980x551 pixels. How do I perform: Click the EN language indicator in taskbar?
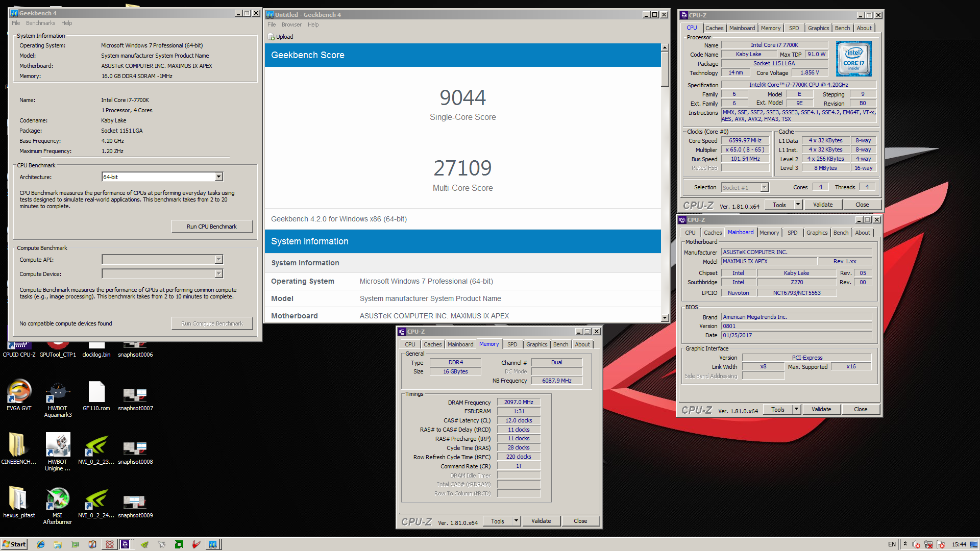click(892, 544)
